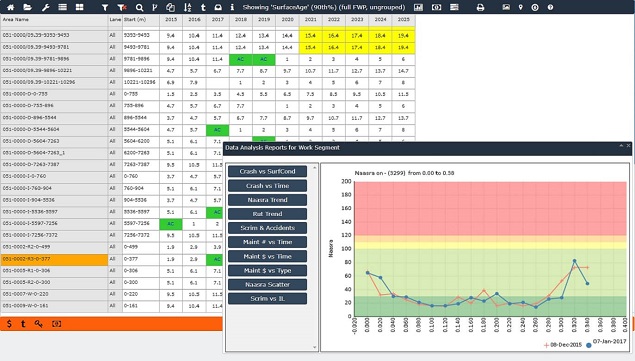Viewport: 635px width, 361px height.
Task: Switch to grid tiles view icon
Action: coord(79,7)
